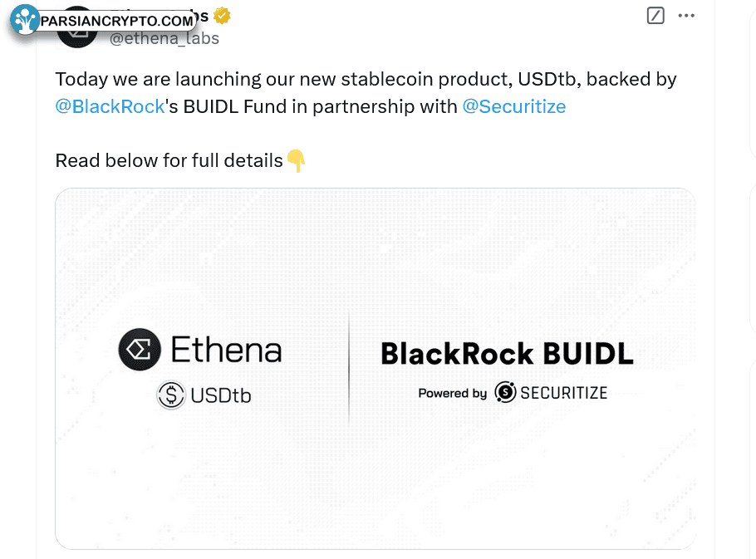Click the pointing down hand emoji
The image size is (756, 559).
tap(296, 160)
